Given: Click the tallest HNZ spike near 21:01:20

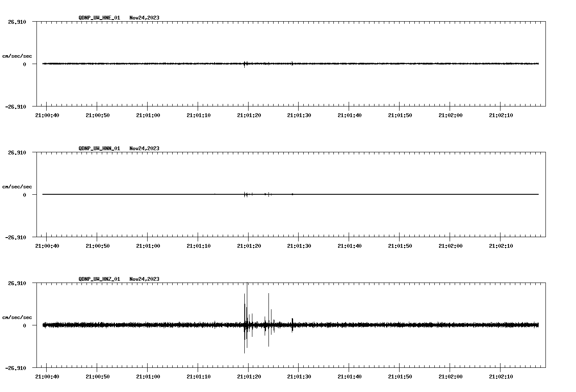Looking at the screenshot, I should pos(247,316).
